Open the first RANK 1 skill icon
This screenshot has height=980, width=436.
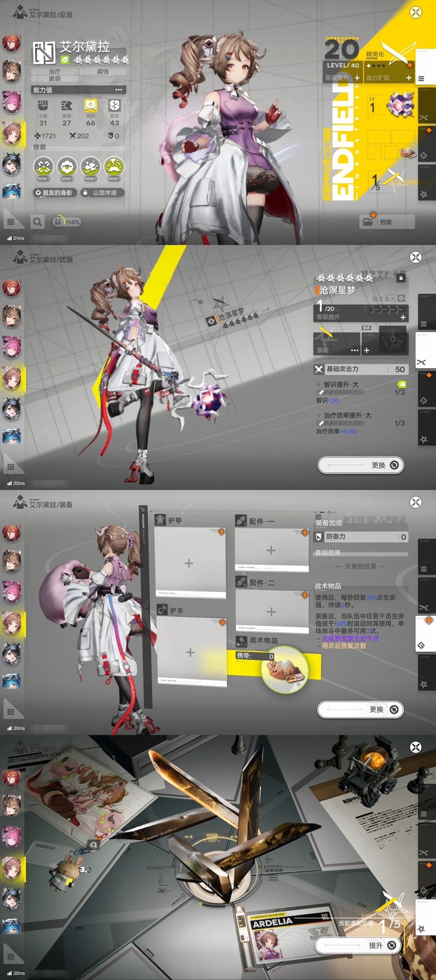[x=43, y=167]
